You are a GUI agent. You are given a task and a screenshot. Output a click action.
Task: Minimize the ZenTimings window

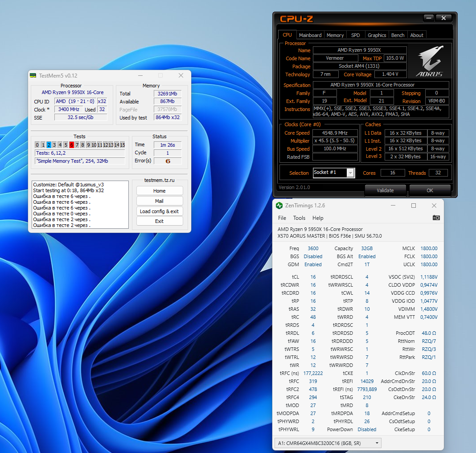(x=393, y=206)
